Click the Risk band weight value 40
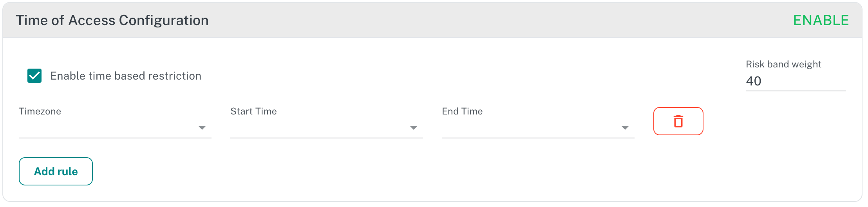This screenshot has width=868, height=207. coord(754,81)
